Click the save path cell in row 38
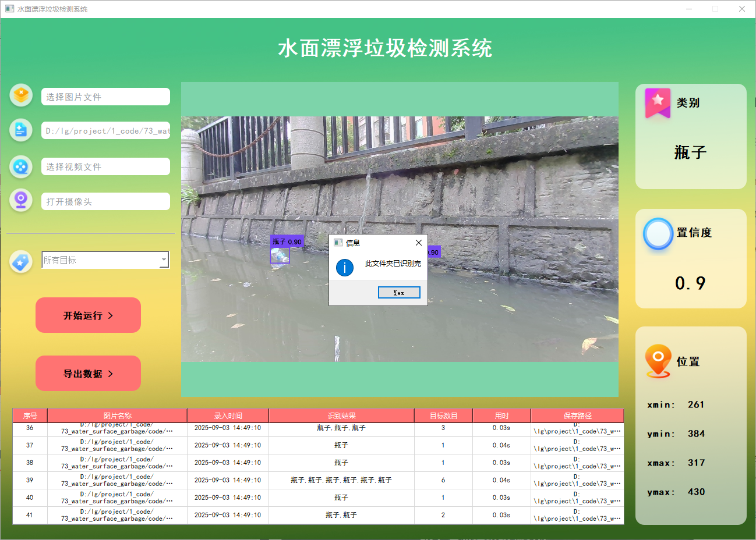Viewport: 756px width, 540px height. point(577,463)
